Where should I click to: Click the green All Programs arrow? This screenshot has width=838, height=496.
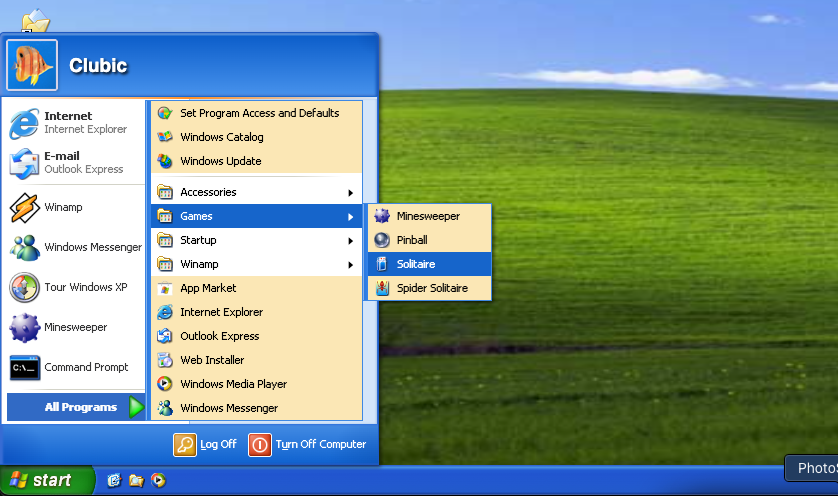tap(136, 407)
